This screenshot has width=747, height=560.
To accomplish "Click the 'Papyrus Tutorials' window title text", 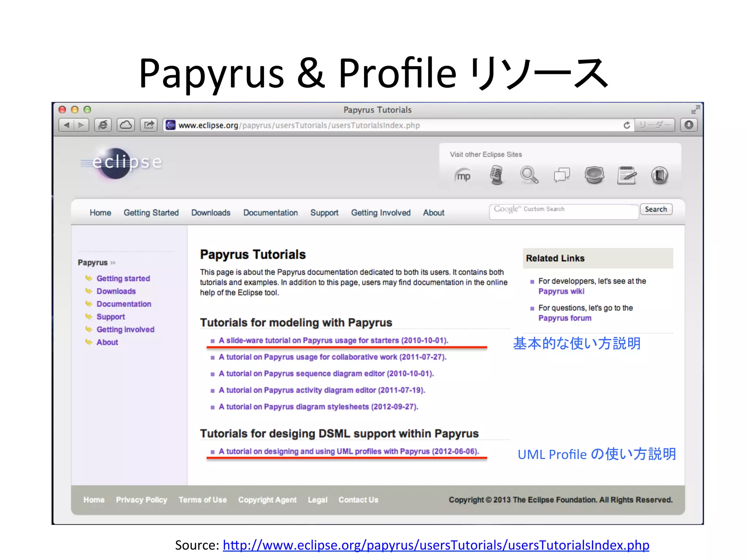I will 377,110.
